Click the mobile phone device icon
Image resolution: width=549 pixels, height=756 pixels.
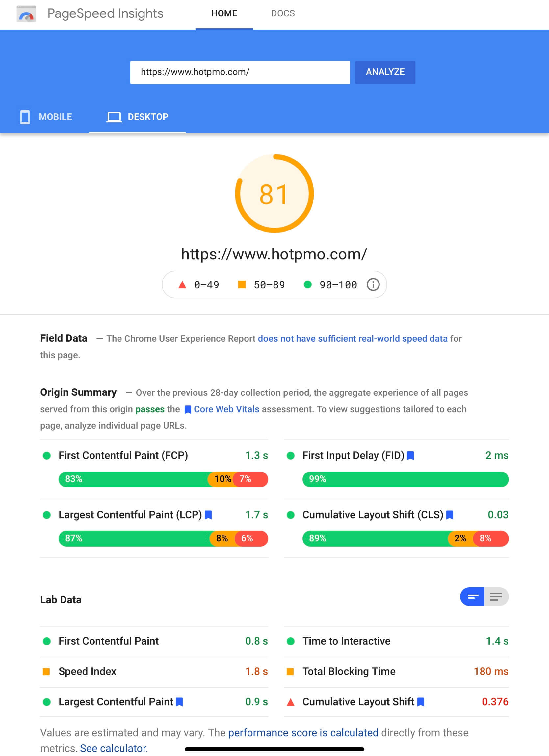[x=25, y=117]
